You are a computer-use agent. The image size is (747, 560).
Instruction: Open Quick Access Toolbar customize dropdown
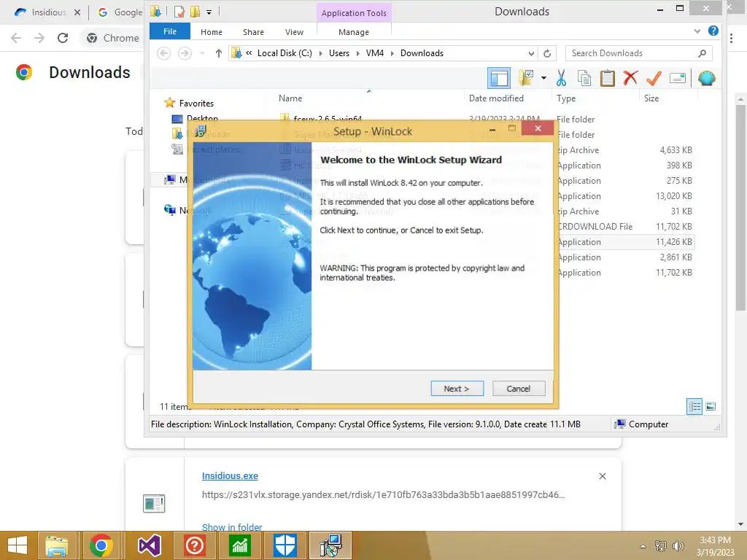pos(209,12)
